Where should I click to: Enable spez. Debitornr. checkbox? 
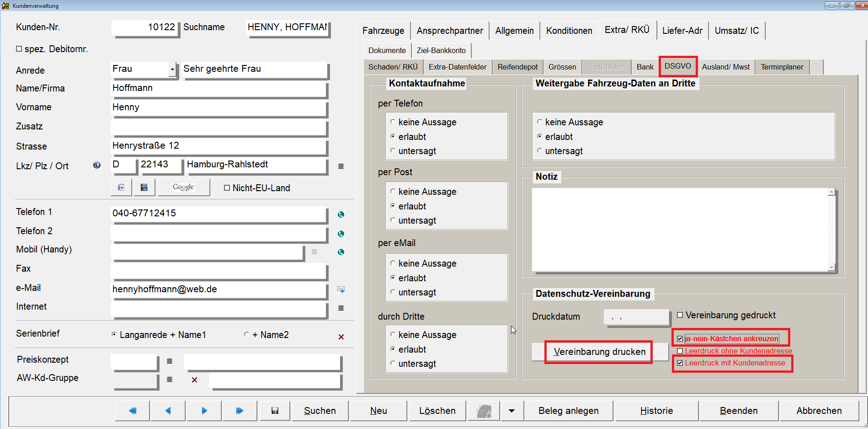pos(19,48)
